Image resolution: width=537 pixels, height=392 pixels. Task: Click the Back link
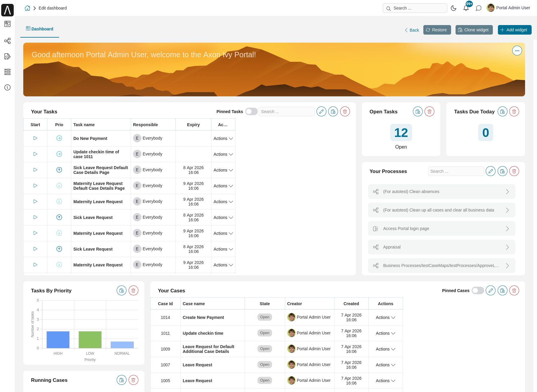point(412,30)
